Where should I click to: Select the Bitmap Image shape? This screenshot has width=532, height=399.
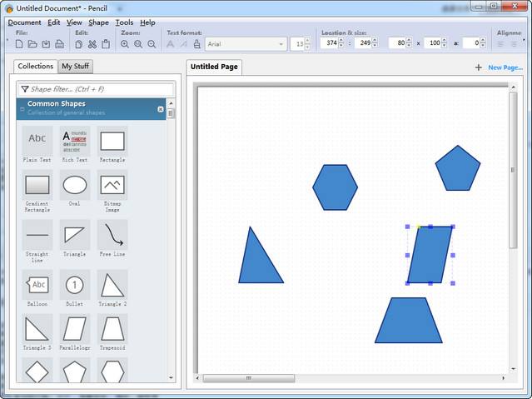[x=112, y=192]
